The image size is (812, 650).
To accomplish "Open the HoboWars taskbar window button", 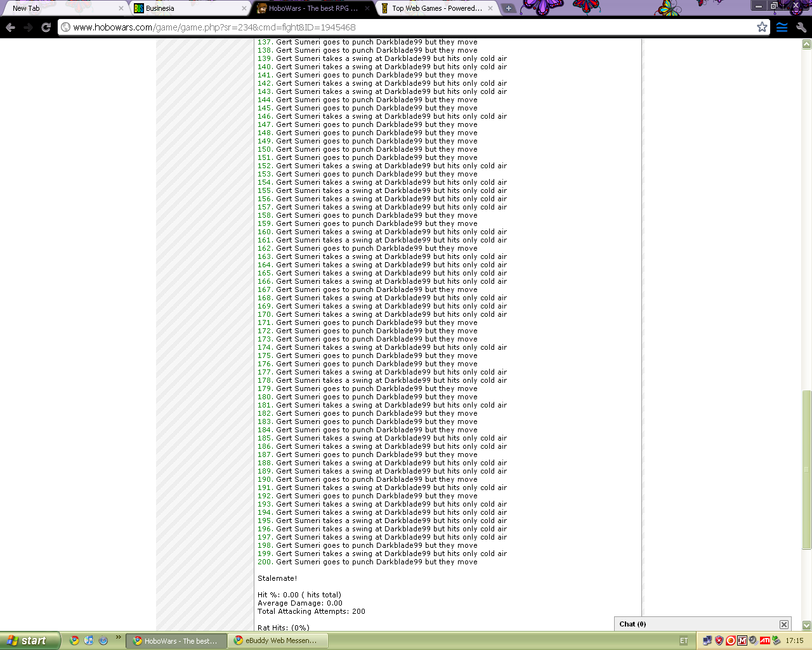I will [x=176, y=641].
